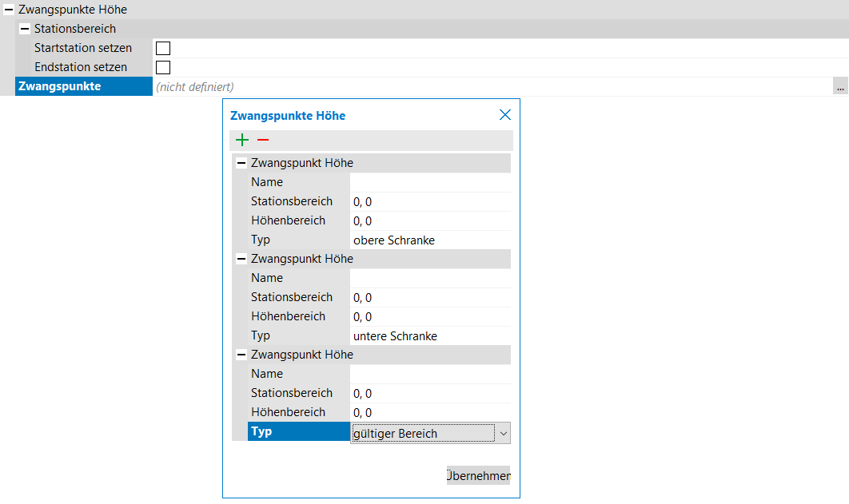Close the Zwangspunkte Höhe dialog
Screen dimensions: 849x504
coord(504,115)
